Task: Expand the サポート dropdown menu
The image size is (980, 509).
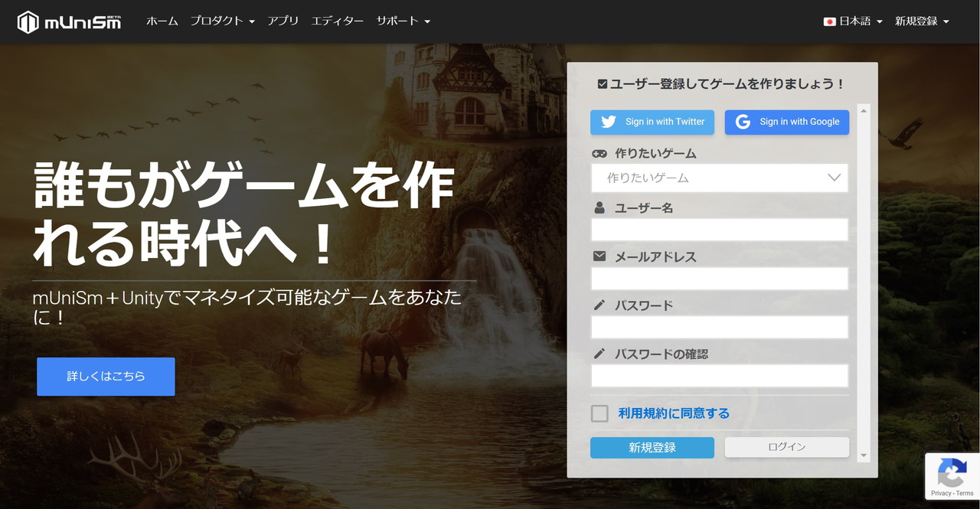Action: click(403, 21)
